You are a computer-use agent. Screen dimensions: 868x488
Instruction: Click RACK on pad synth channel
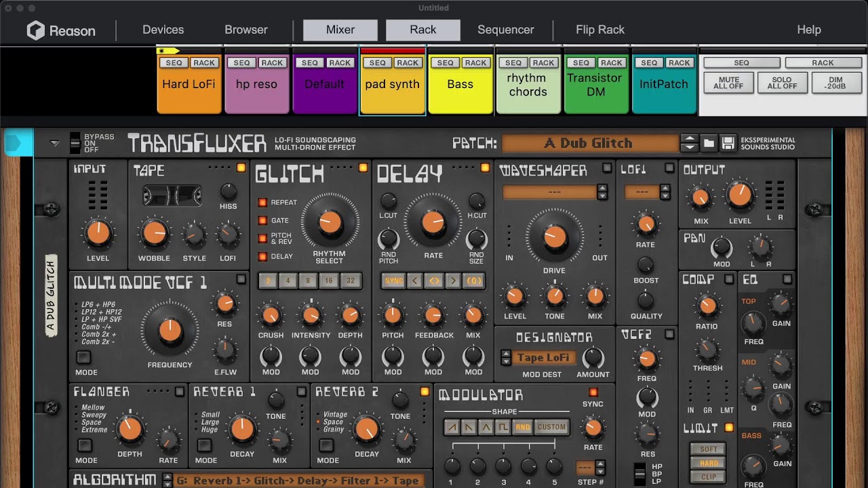click(x=408, y=63)
